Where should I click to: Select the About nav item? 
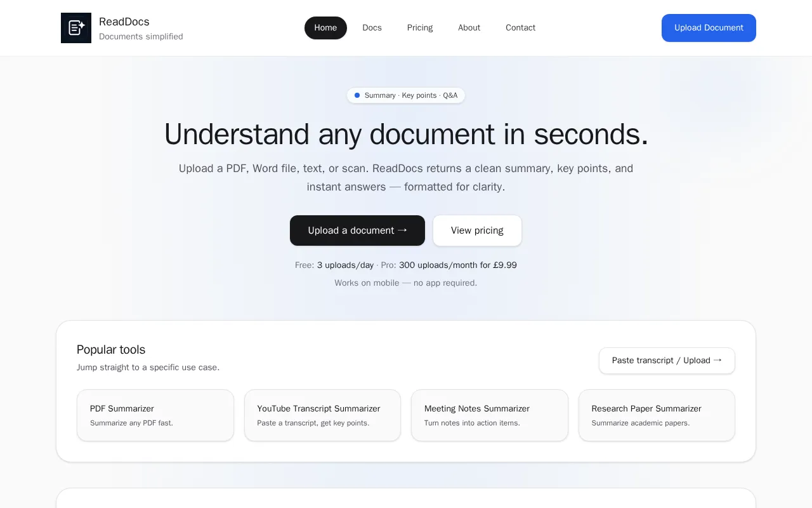coord(469,28)
